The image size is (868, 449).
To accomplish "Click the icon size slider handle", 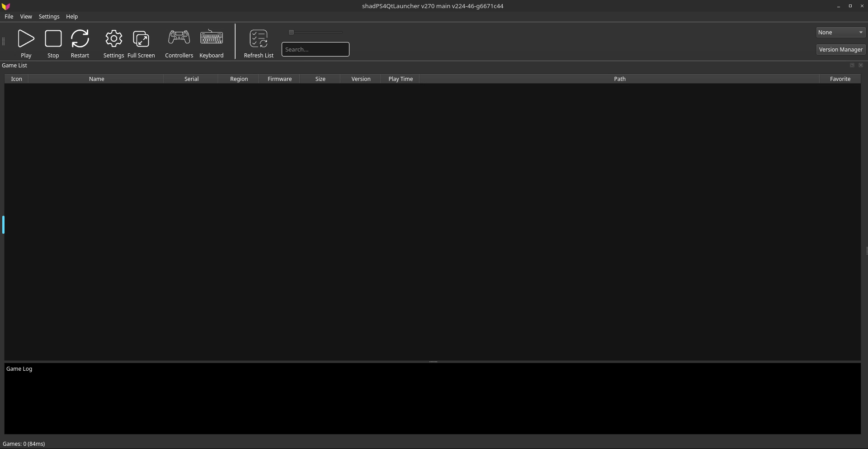I will click(x=292, y=33).
